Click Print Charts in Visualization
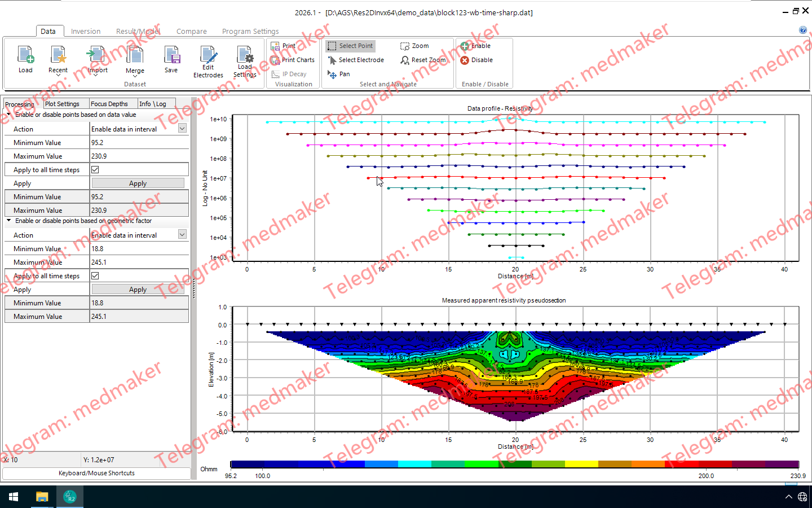 point(293,60)
